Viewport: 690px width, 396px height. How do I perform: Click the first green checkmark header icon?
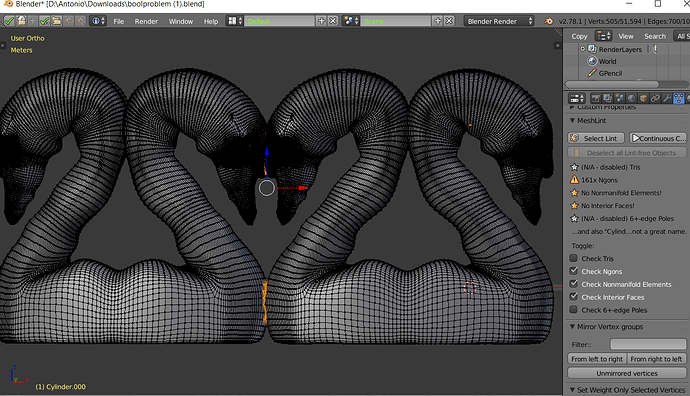coord(9,21)
